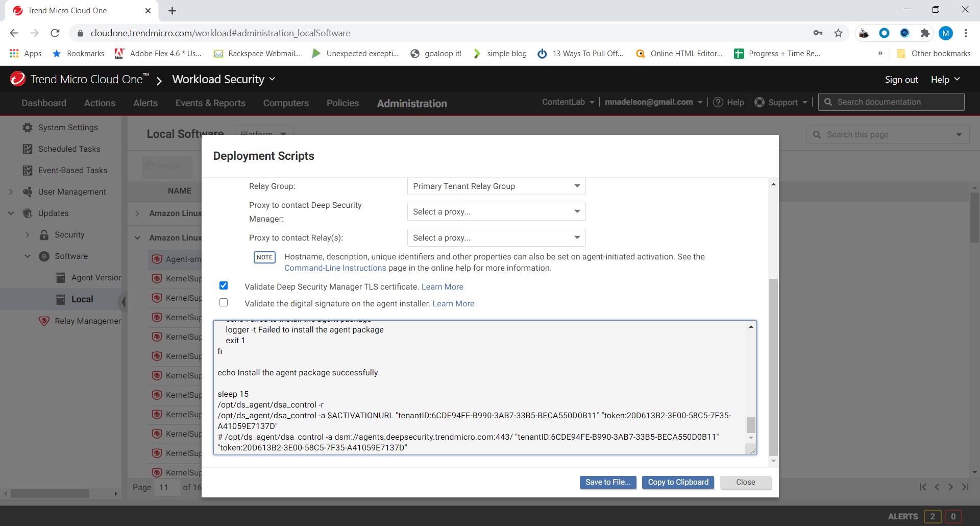Click the Security lock icon in sidebar

click(44, 235)
